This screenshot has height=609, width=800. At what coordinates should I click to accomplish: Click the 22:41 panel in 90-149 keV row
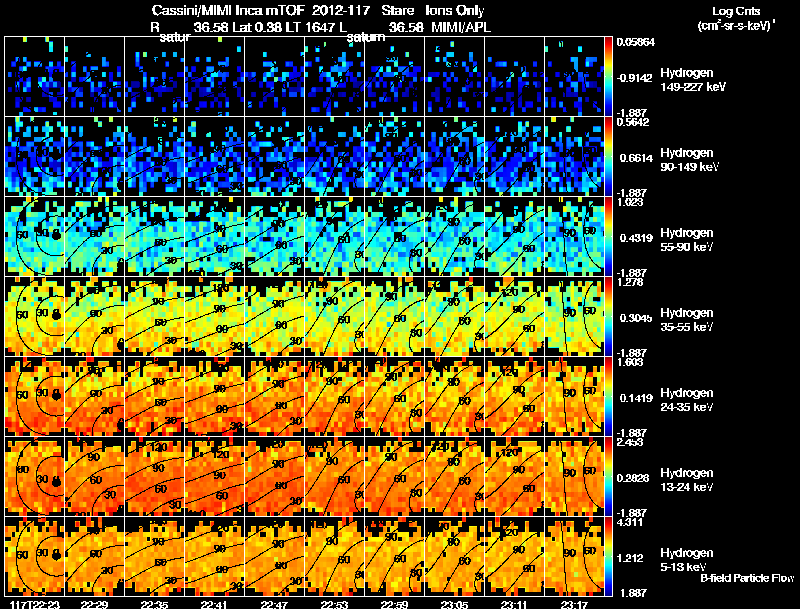click(x=214, y=156)
